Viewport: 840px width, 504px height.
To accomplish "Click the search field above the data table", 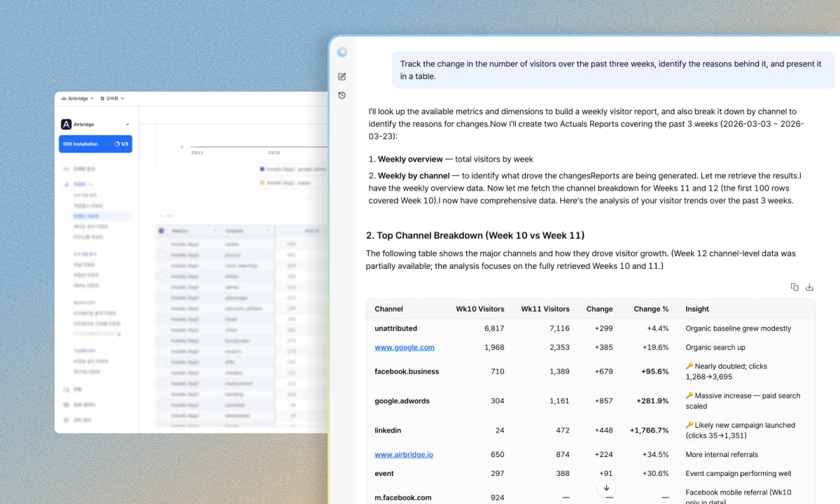I will coord(197,216).
